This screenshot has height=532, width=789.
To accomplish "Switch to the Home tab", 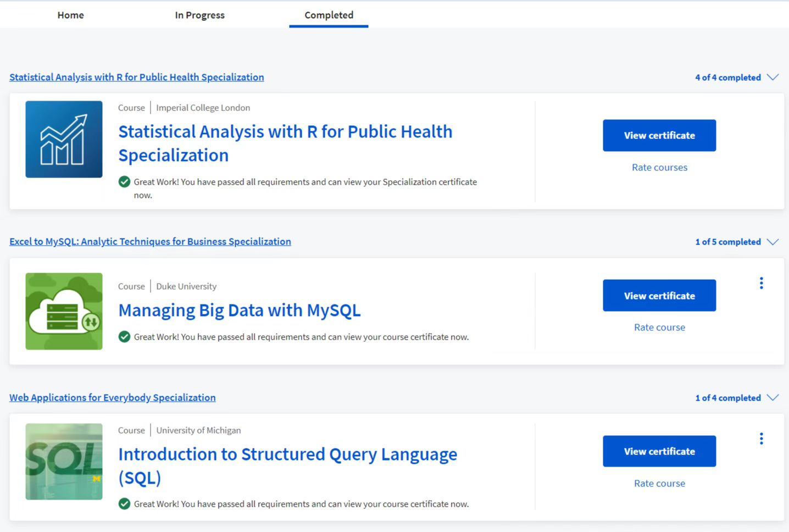I will coord(70,15).
